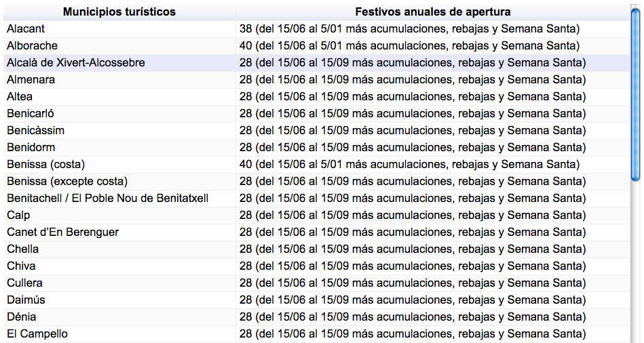Click the vertical scrollbar thumb
644x343 pixels.
635,95
